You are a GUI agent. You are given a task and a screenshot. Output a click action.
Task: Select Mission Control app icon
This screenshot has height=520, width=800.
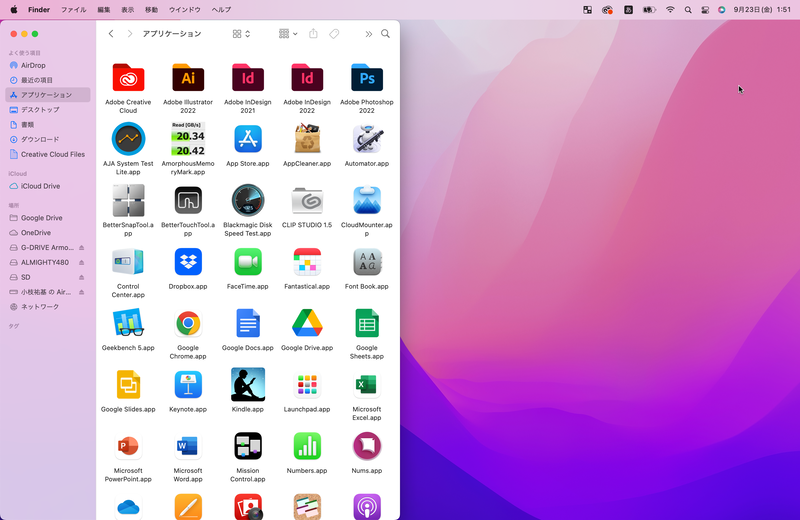(247, 446)
